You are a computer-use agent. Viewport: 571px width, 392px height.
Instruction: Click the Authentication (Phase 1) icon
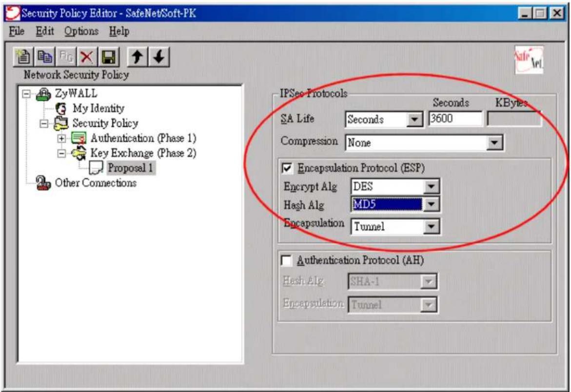pos(79,138)
